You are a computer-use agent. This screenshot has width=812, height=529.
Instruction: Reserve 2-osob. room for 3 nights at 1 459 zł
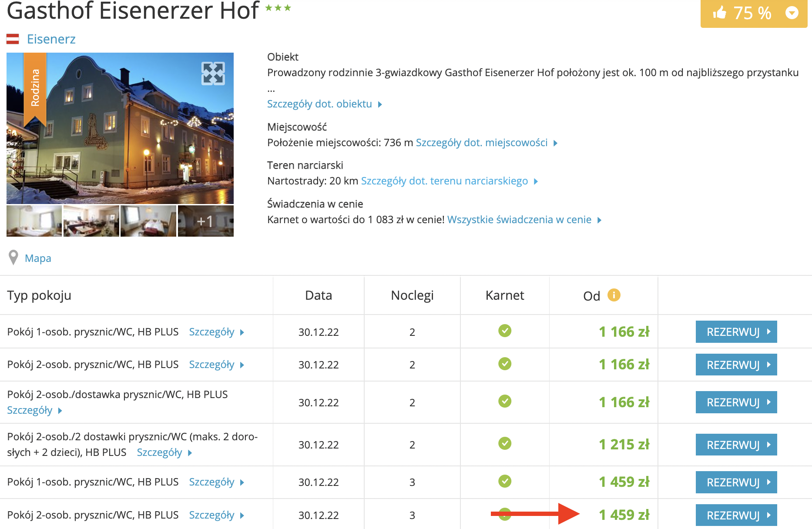tap(736, 515)
